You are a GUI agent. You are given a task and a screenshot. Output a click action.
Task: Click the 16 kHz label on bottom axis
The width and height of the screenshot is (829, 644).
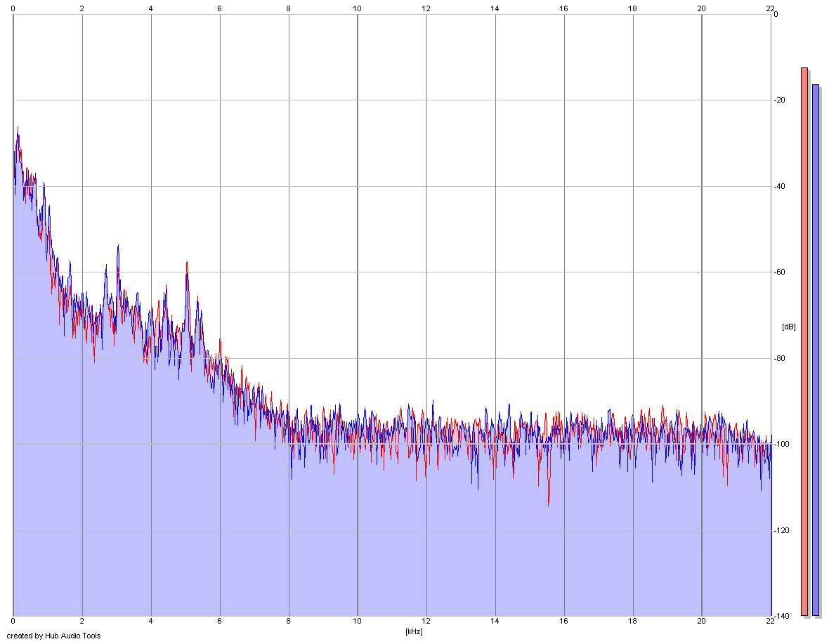click(563, 621)
